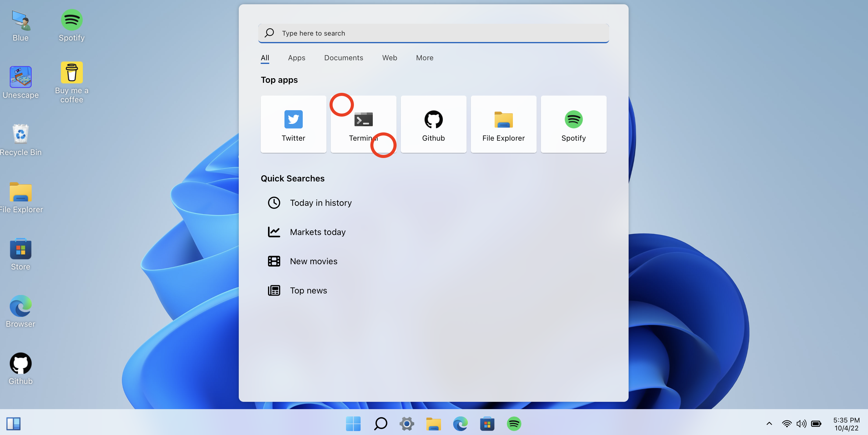Open Settings from the taskbar
Viewport: 868px width, 435px height.
coord(407,424)
